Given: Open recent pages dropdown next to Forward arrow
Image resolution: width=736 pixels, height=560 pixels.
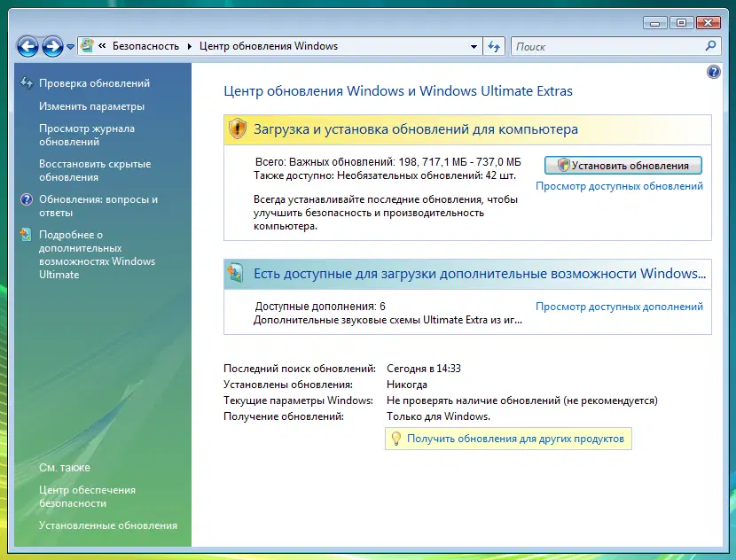Looking at the screenshot, I should point(70,47).
